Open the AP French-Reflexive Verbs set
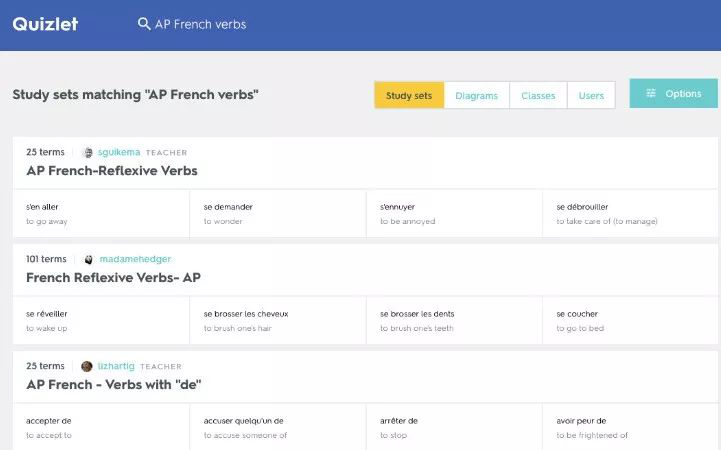This screenshot has height=450, width=721. [x=112, y=171]
